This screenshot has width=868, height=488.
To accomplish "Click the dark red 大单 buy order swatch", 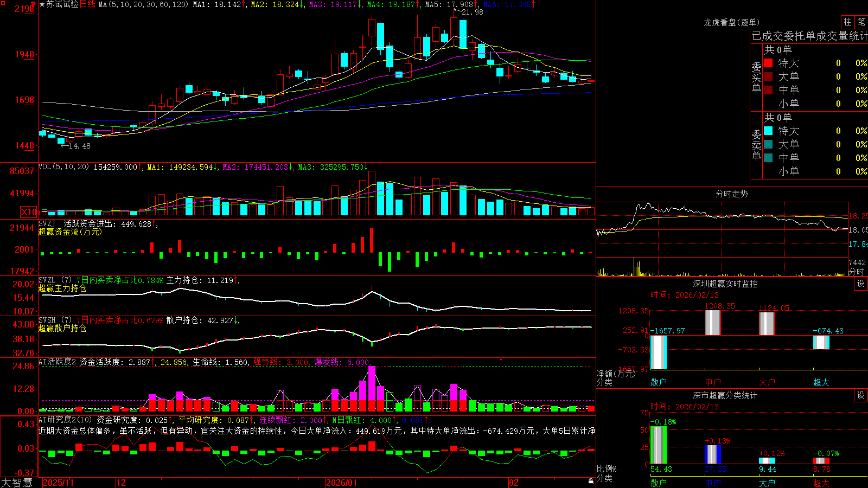I will point(768,76).
